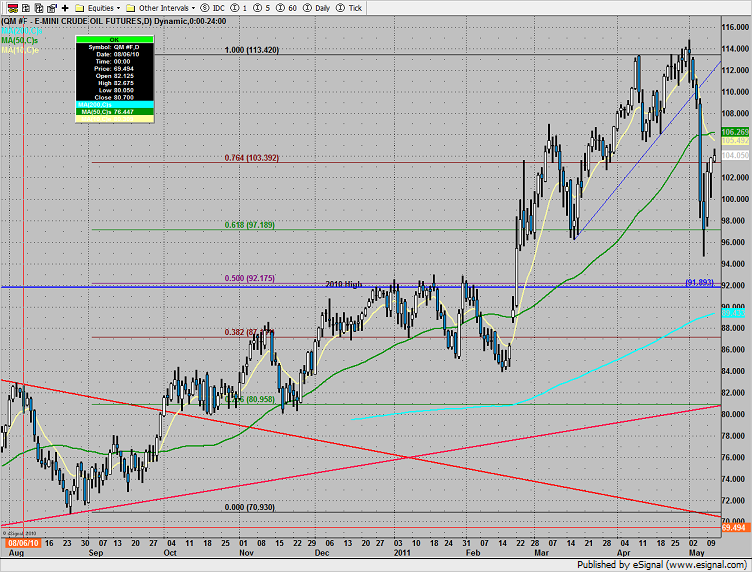Click the 2011 year label on time axis
This screenshot has height=572, width=752.
pyautogui.click(x=402, y=553)
